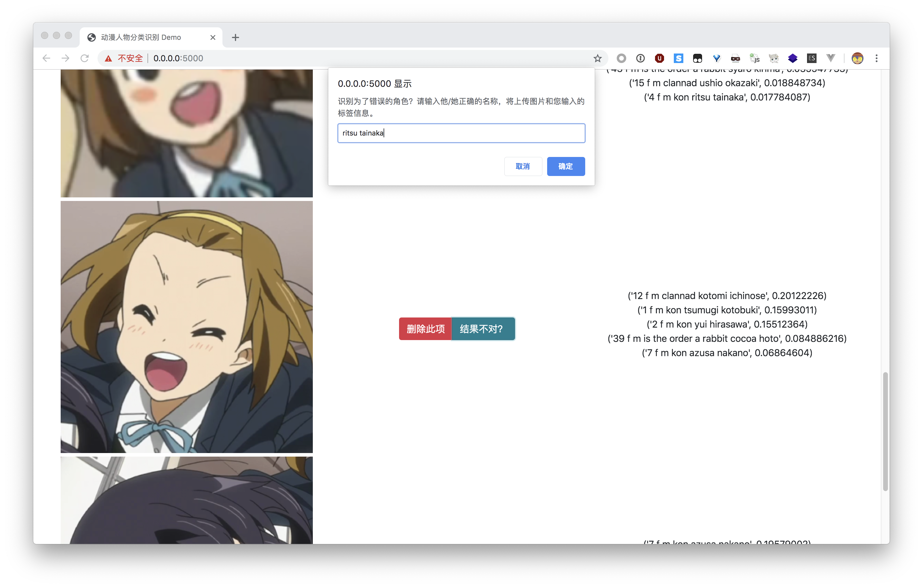This screenshot has width=923, height=588.
Task: Open the blue funnel extension icon
Action: click(716, 58)
